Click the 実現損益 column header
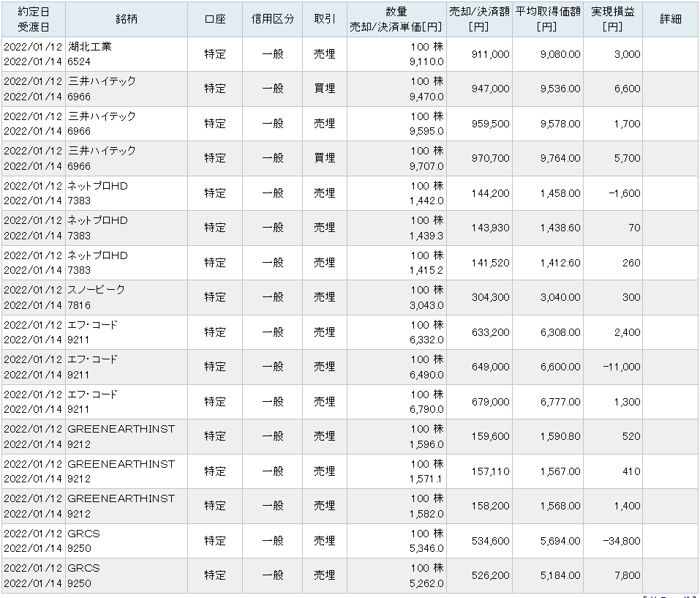700x598 pixels. 613,19
